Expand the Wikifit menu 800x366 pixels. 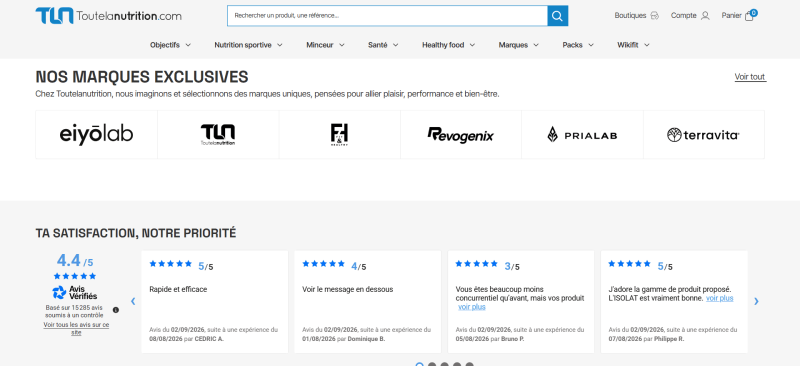coord(633,45)
